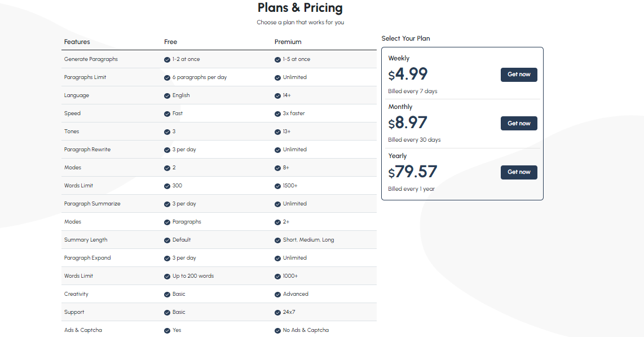
Task: Click the Yearly plan Get now button
Action: (x=519, y=172)
